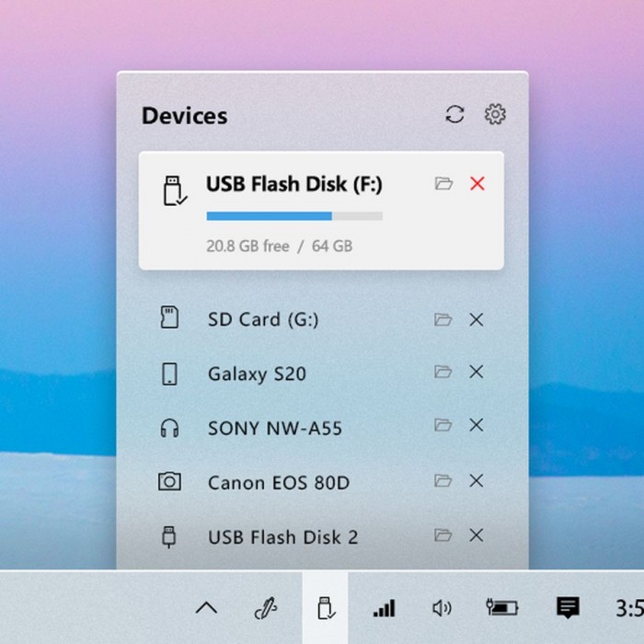644x644 pixels.
Task: Click USB Flash Disk (F:) drive icon
Action: tap(175, 190)
